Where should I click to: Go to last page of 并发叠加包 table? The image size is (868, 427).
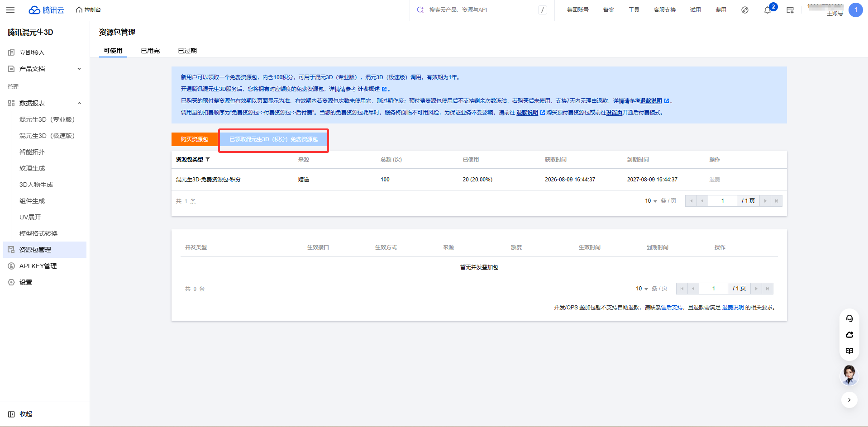point(768,289)
